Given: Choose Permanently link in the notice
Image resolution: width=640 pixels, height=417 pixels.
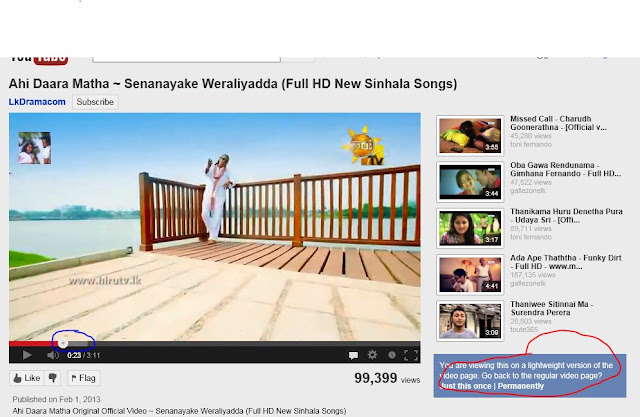Looking at the screenshot, I should tap(521, 386).
